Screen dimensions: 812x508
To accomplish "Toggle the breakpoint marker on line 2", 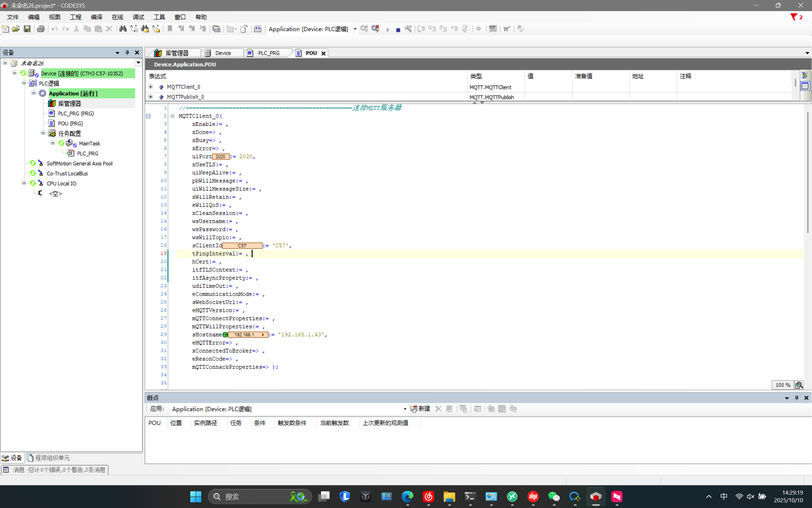I will 173,116.
